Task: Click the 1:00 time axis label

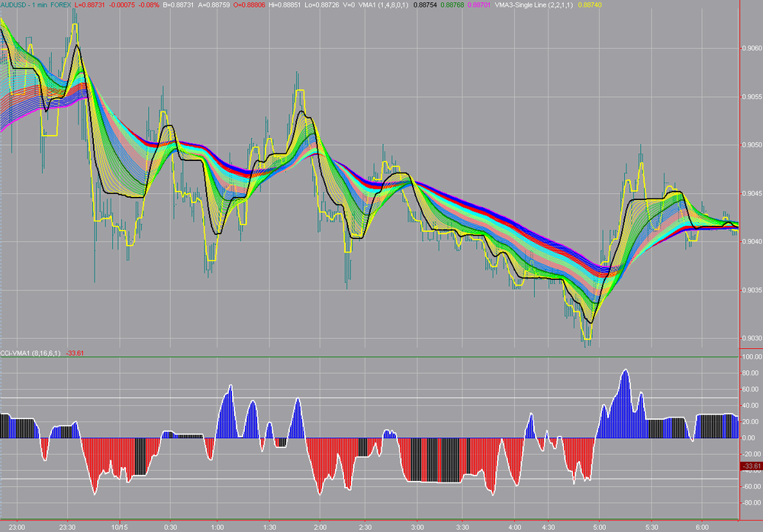Action: click(x=217, y=527)
